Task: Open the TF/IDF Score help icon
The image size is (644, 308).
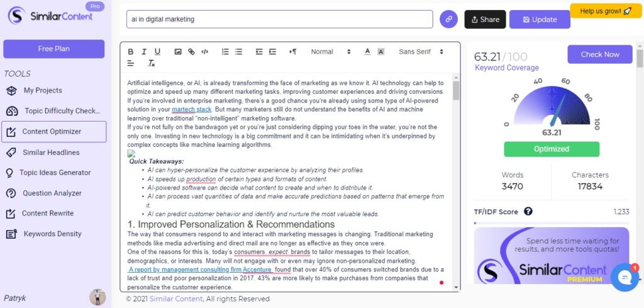Action: [x=528, y=212]
